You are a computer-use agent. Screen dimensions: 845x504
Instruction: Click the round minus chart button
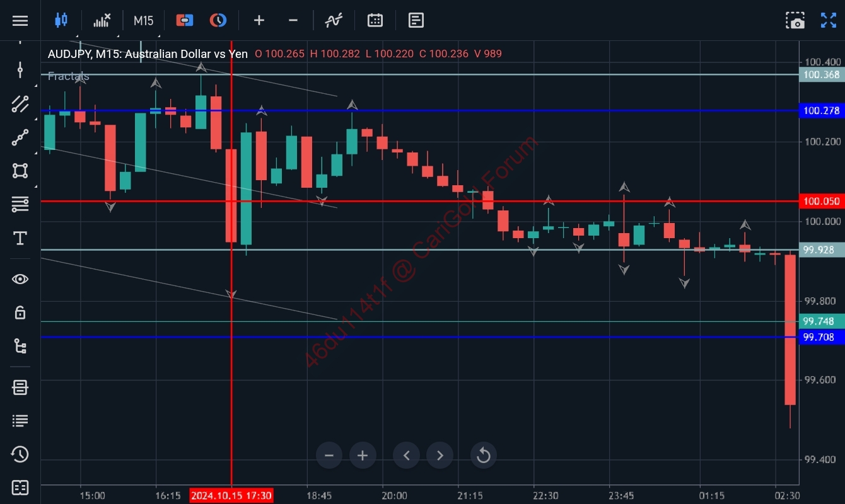(x=329, y=455)
